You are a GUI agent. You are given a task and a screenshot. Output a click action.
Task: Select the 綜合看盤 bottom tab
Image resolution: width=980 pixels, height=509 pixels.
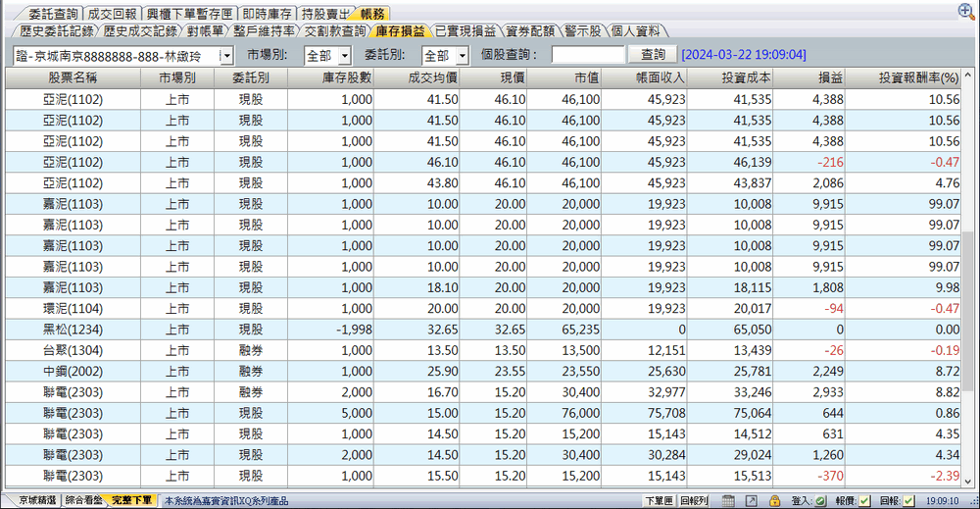pos(84,501)
